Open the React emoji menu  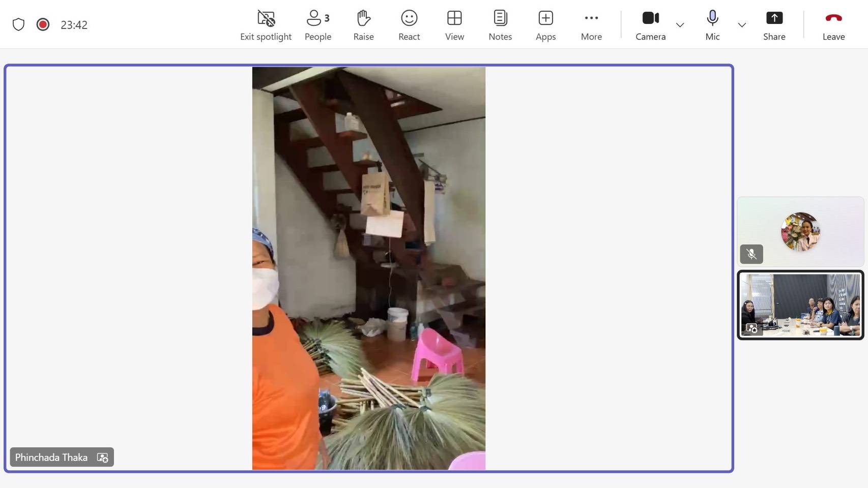click(x=409, y=25)
